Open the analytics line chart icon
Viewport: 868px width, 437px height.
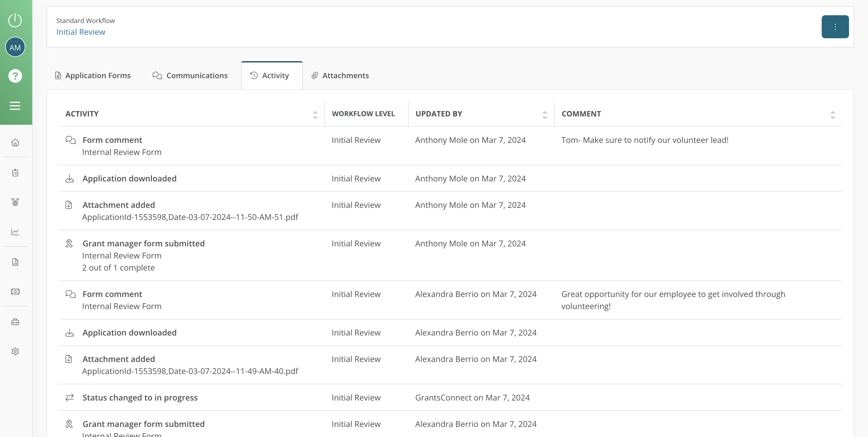(15, 231)
